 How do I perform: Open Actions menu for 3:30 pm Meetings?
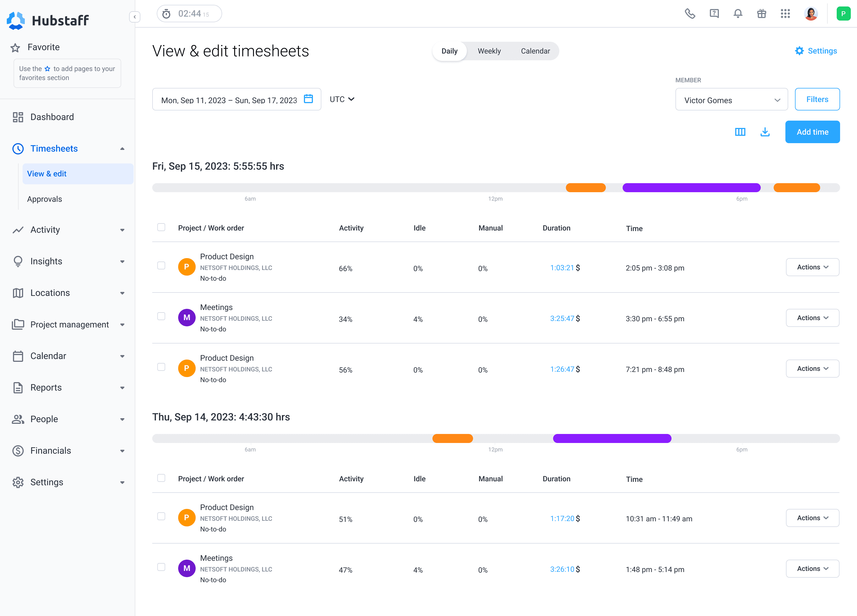pos(812,318)
